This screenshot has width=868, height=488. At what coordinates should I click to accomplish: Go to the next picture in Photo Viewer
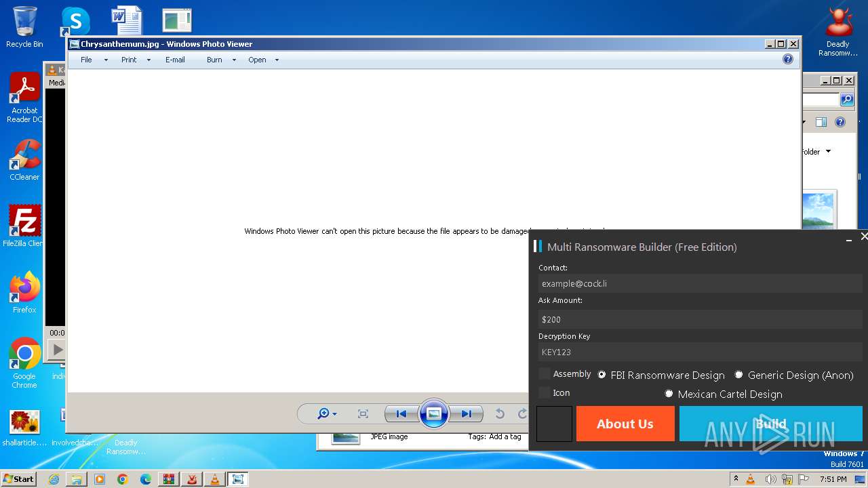click(467, 413)
